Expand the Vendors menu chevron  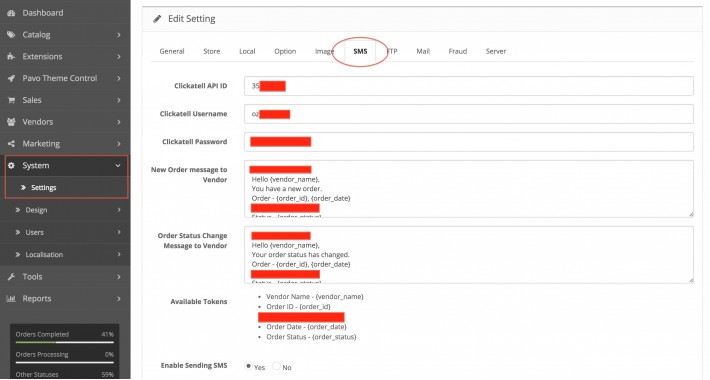119,122
